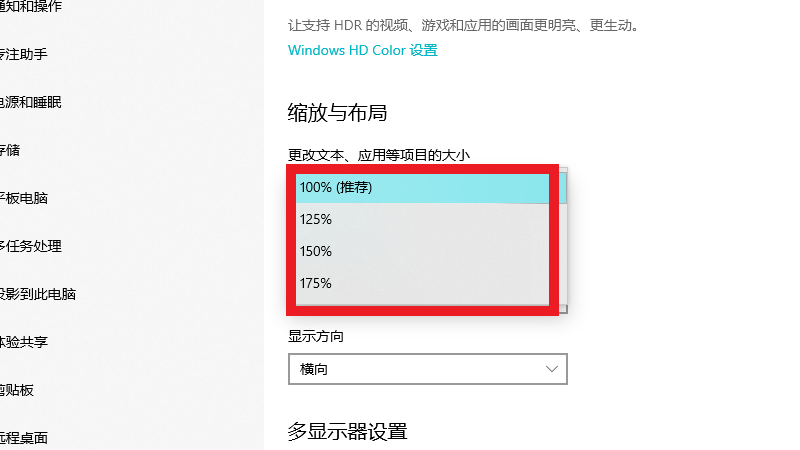Click the chevron arrow on 横向 box
The image size is (800, 450).
click(x=552, y=369)
